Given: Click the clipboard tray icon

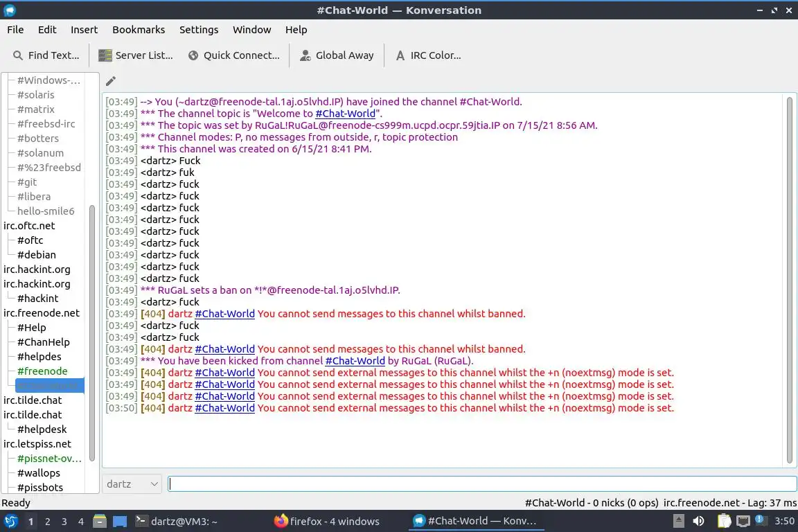Looking at the screenshot, I should [x=724, y=521].
